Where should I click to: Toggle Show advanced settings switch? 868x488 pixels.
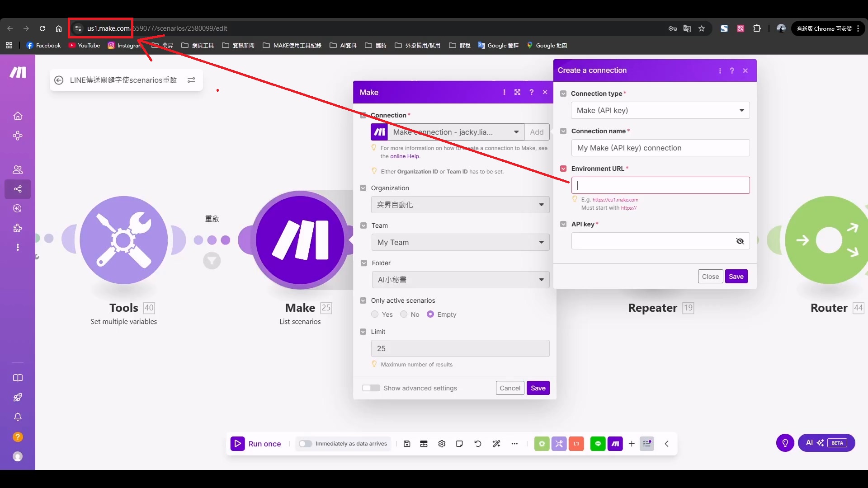[x=371, y=388]
